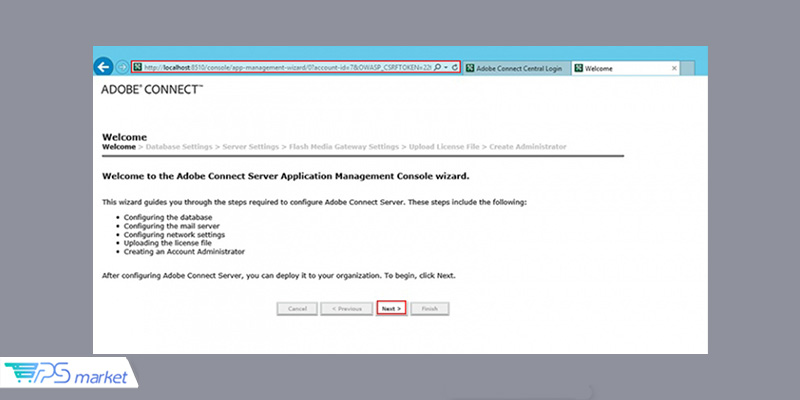This screenshot has height=400, width=800.
Task: Click the browser Forward arrow button
Action: click(122, 67)
